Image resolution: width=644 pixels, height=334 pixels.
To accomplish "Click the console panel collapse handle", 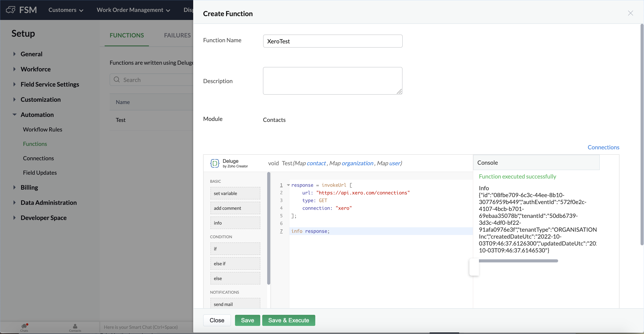I will coord(474,267).
